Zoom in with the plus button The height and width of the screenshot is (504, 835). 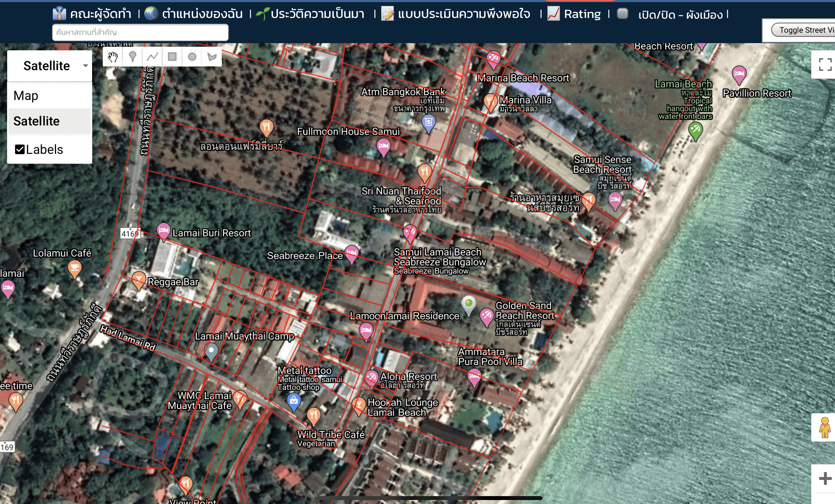pos(825,478)
